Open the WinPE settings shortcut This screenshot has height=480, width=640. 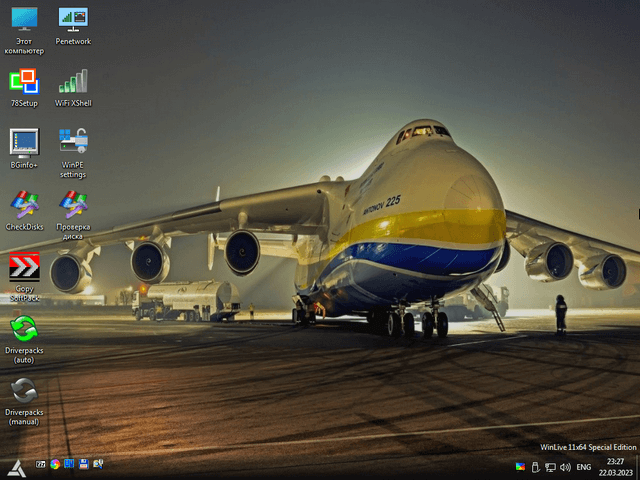73,143
